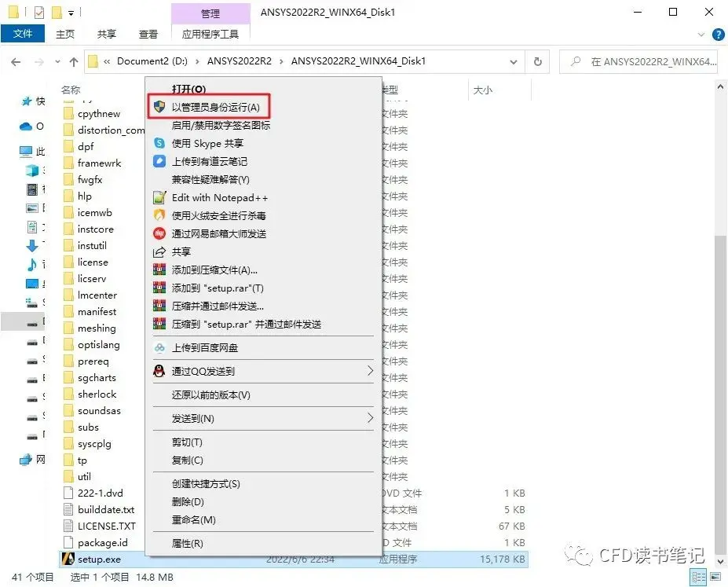Click WinRAR icon beside Add to archive entry
The image size is (728, 587).
coord(159,270)
